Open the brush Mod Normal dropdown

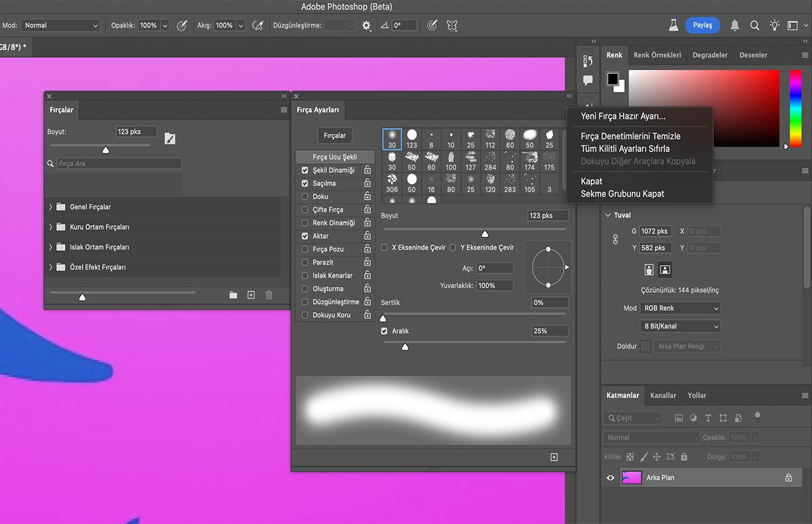61,25
